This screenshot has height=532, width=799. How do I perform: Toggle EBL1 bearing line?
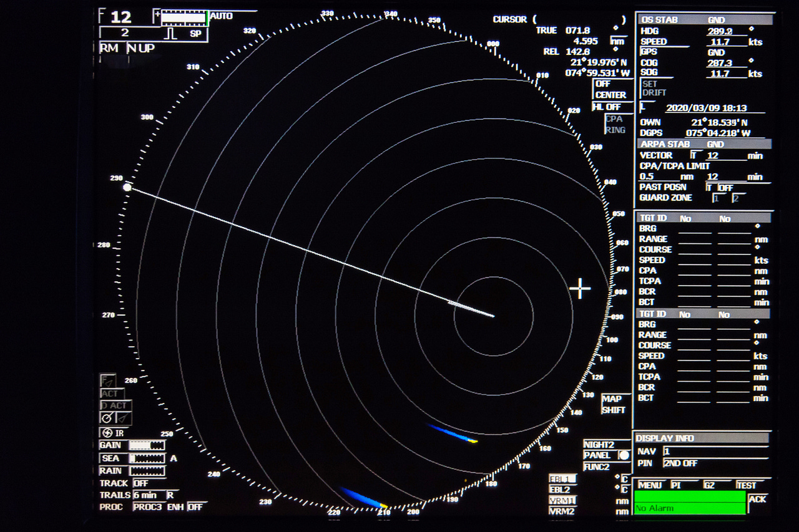[x=561, y=478]
